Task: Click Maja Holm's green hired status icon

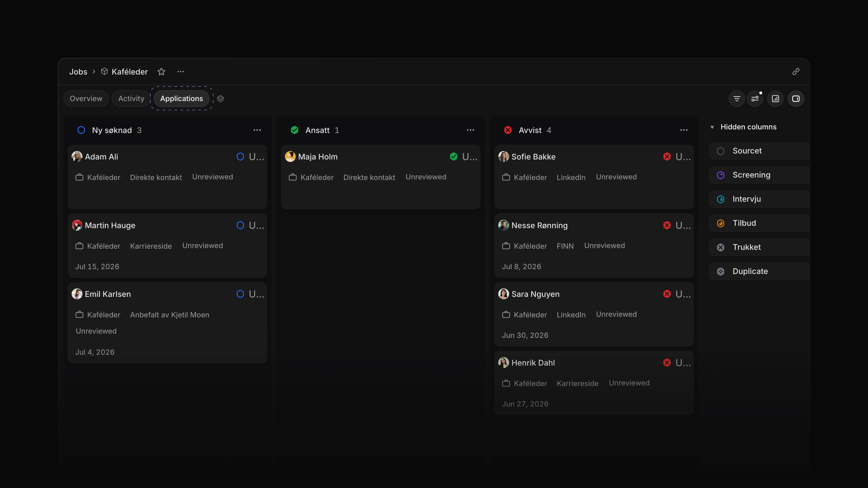Action: [453, 157]
